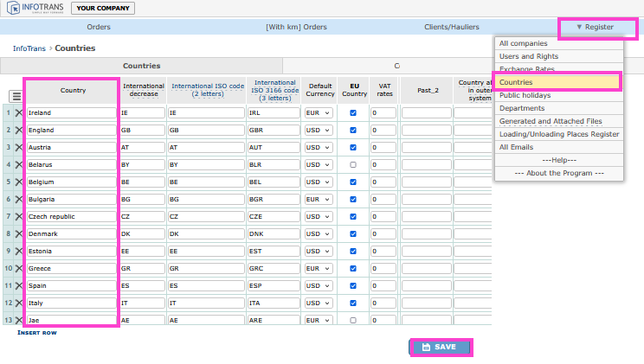Screen dimensions: 644x364
Task: Uncheck EU Country for Belgium
Action: 353,182
